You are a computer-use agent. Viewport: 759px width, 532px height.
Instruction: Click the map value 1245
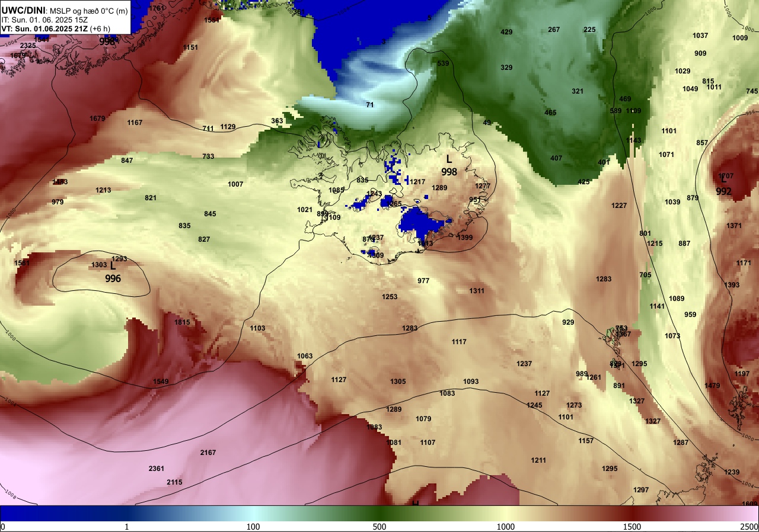pyautogui.click(x=534, y=405)
